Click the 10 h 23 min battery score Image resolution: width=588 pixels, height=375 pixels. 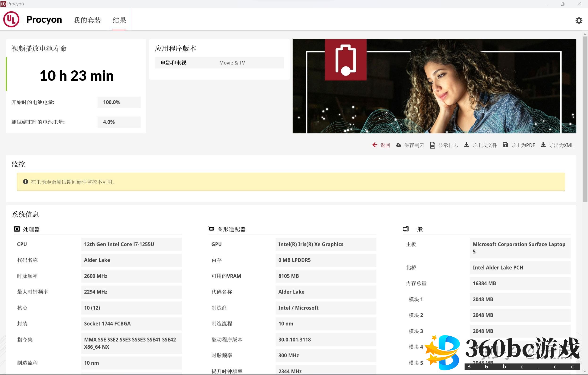click(x=77, y=76)
